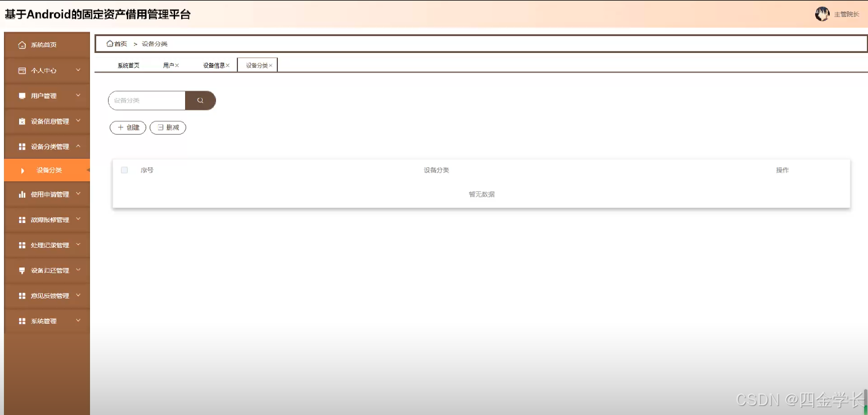Collapse the 设备分类管理 menu chevron

click(78, 146)
